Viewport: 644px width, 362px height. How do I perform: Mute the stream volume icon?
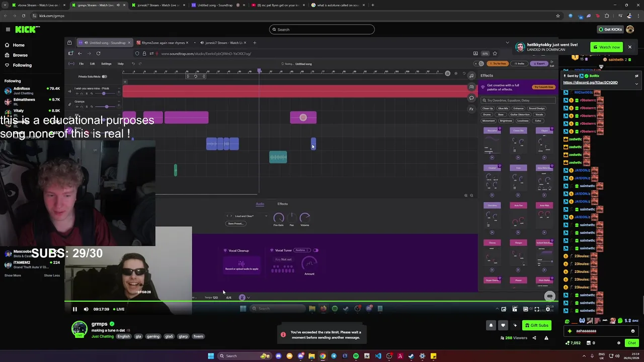[86, 309]
